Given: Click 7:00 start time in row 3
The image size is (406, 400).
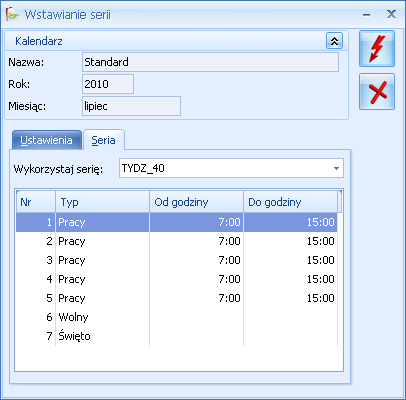Looking at the screenshot, I should 229,260.
